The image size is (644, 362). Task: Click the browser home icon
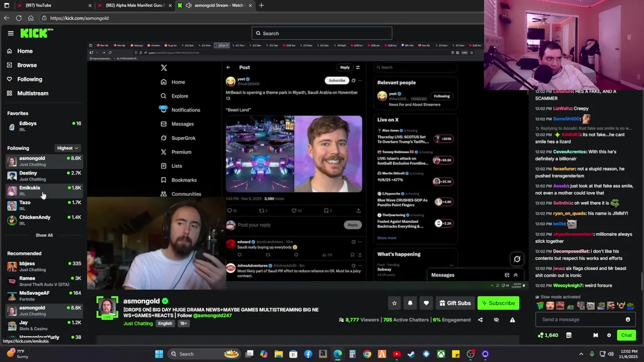[x=31, y=18]
